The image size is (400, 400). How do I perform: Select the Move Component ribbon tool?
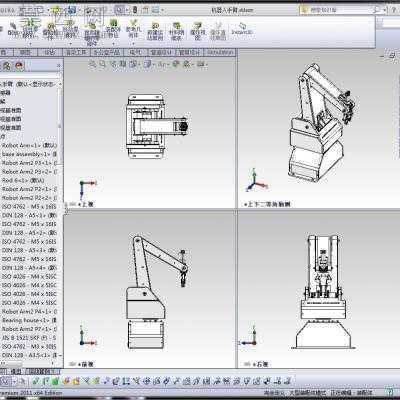(70, 29)
